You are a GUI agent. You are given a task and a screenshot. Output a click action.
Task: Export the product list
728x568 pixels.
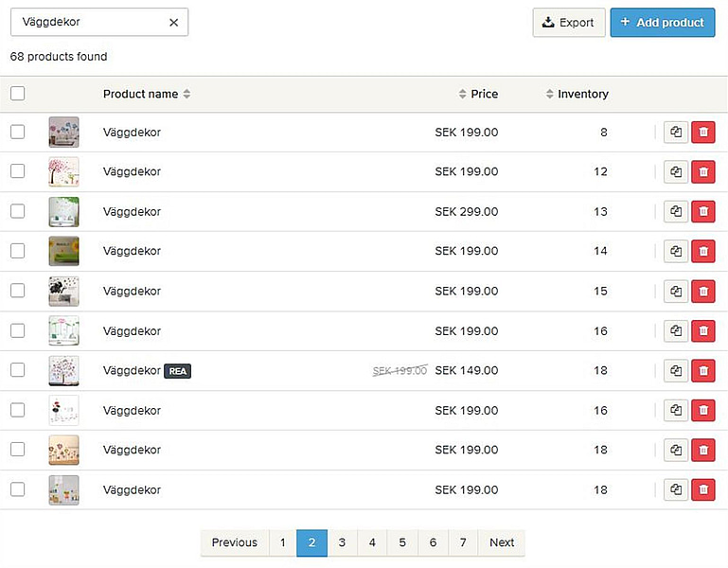(x=569, y=23)
